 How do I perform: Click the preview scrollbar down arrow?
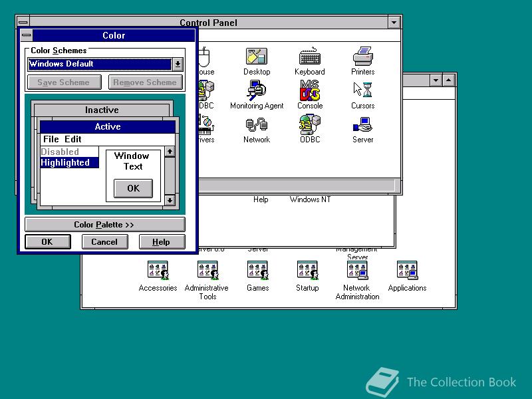coord(170,200)
